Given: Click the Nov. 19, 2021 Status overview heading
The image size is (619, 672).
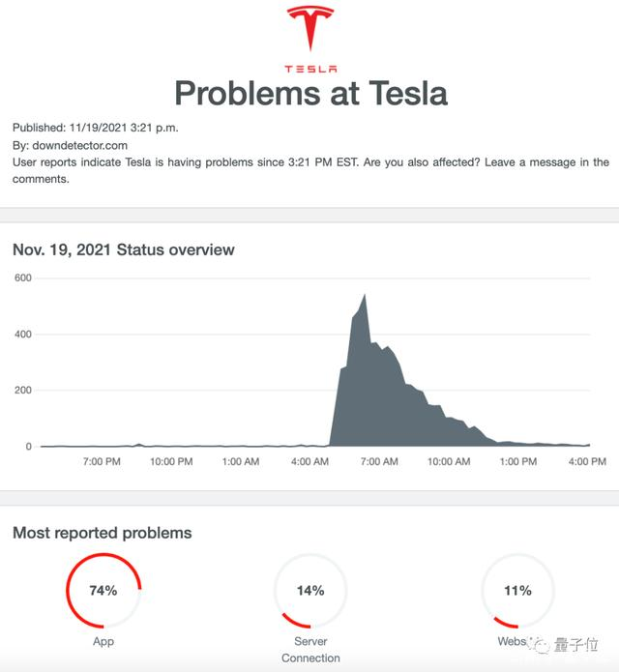Looking at the screenshot, I should click(x=124, y=249).
